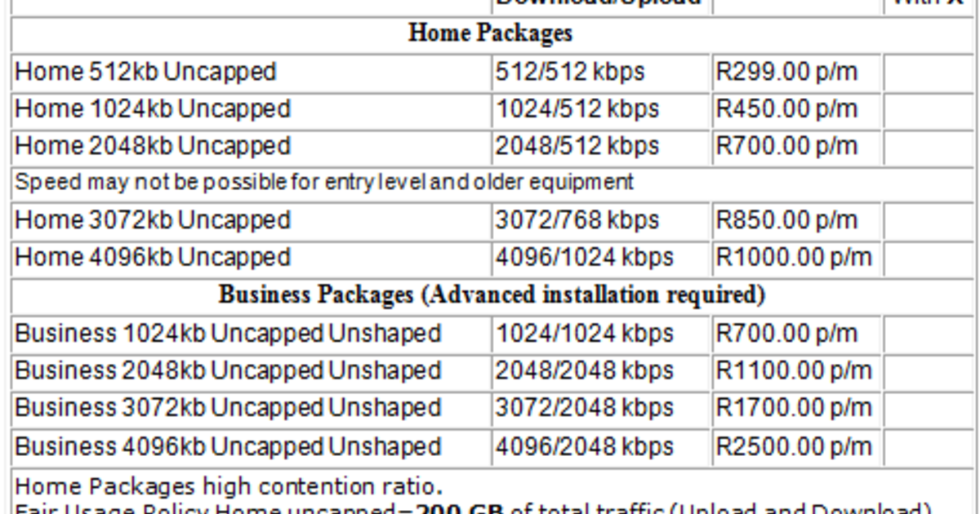The width and height of the screenshot is (980, 514).
Task: Click the Business Packages section heading
Action: [492, 295]
